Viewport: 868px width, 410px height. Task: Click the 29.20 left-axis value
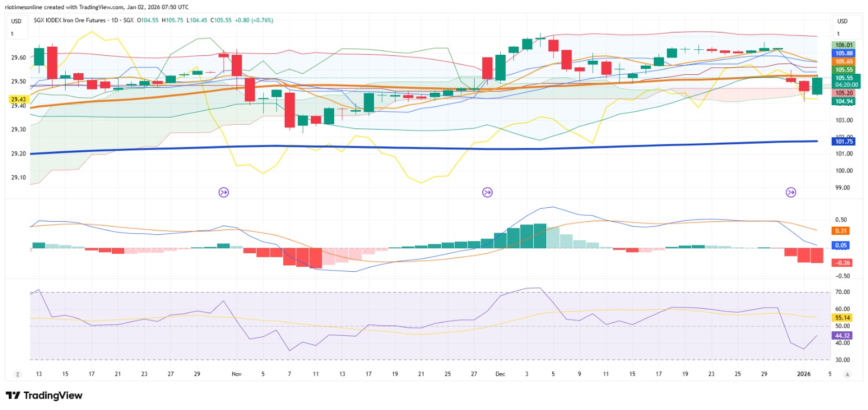click(18, 153)
